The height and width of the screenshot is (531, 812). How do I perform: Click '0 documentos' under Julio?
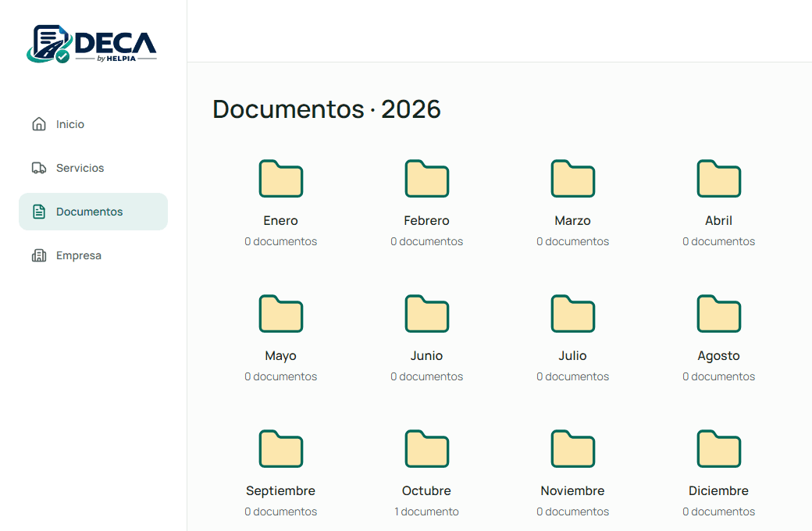(x=573, y=376)
